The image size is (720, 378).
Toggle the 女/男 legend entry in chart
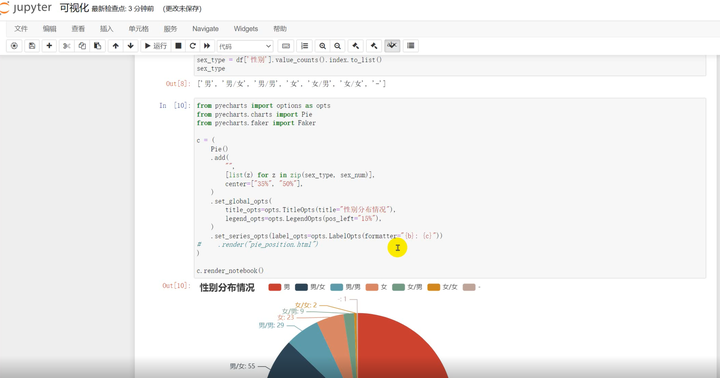click(407, 287)
